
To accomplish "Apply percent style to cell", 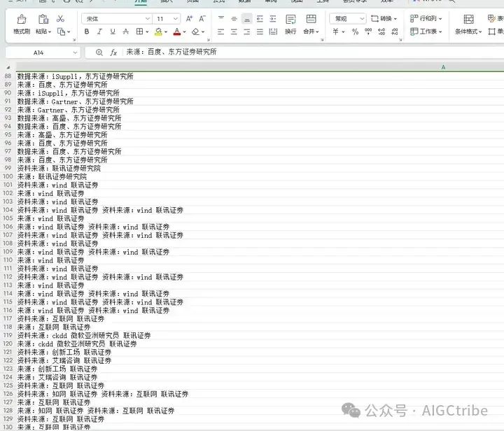I will click(355, 31).
